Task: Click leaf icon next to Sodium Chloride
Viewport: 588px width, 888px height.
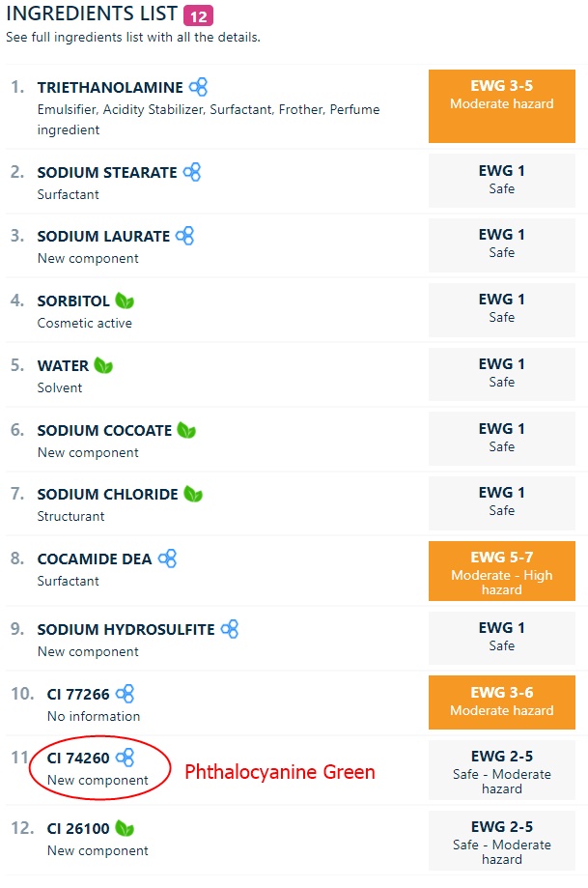Action: click(193, 495)
